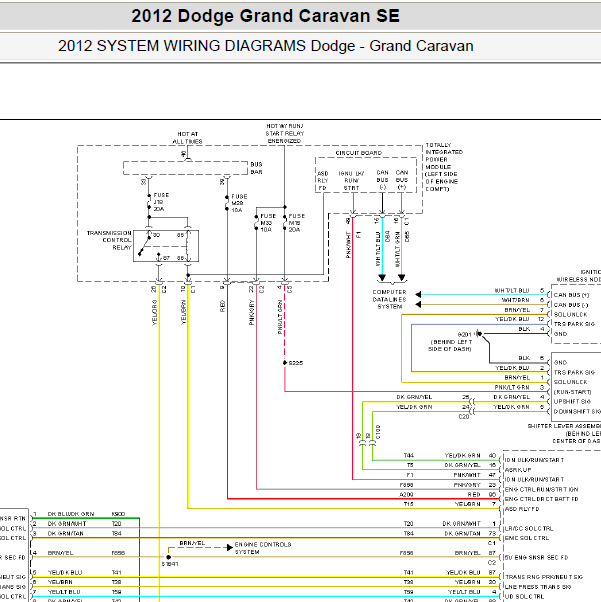Screen dimensions: 601x602
Task: Click the 'BUS BAR' label
Action: click(256, 168)
